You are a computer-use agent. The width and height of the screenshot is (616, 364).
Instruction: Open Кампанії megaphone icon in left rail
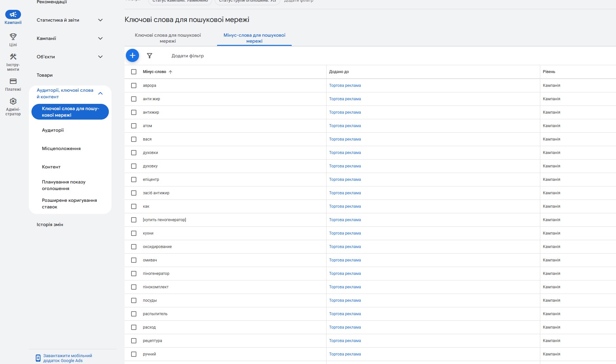point(13,14)
